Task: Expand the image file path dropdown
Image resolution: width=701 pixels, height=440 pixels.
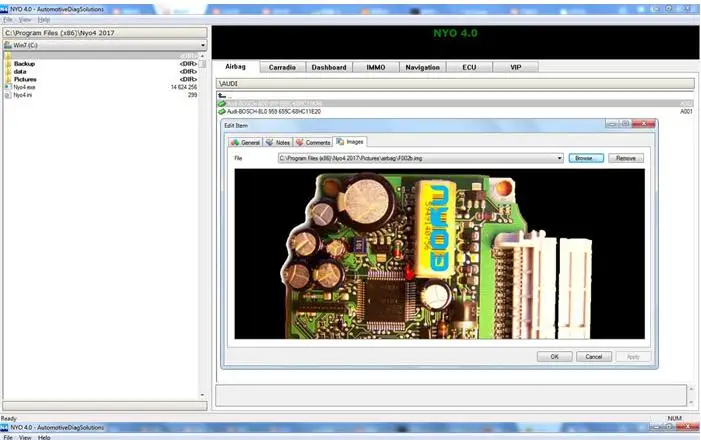Action: (559, 158)
